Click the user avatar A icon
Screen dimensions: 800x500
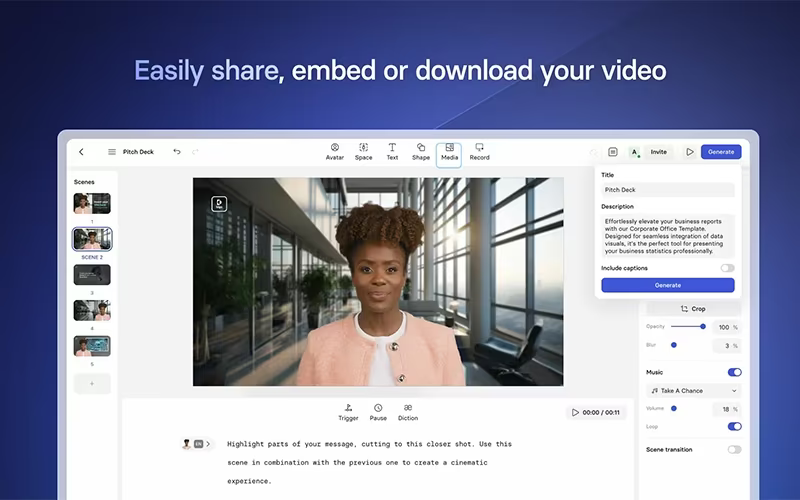(634, 152)
